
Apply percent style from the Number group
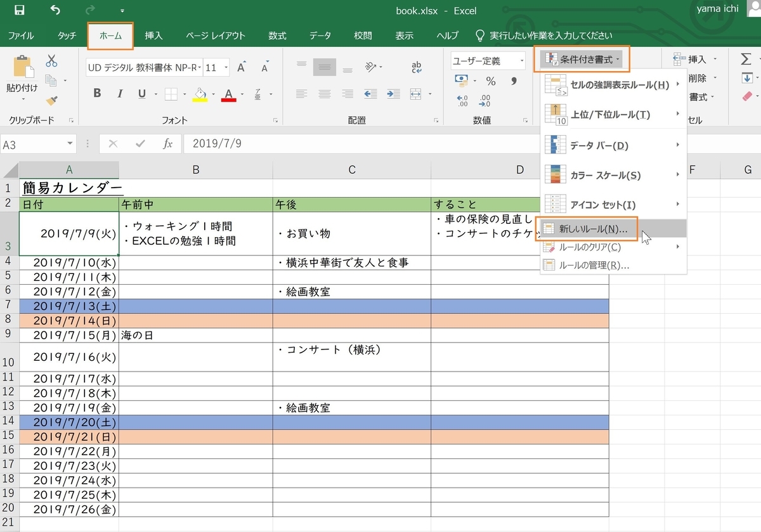click(x=492, y=81)
